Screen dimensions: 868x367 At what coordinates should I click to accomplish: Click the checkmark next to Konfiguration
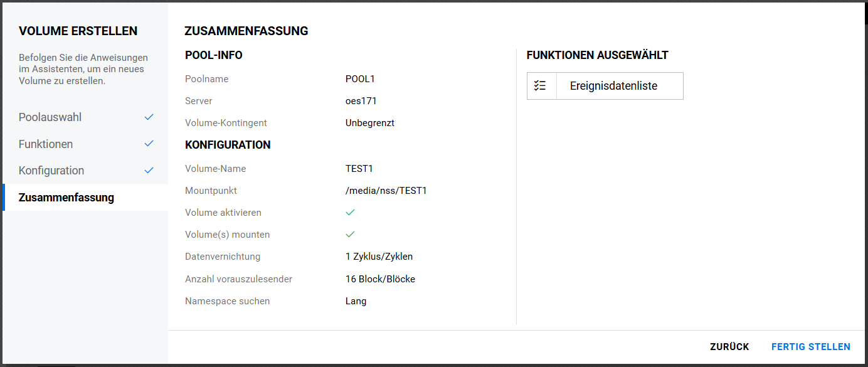tap(149, 170)
